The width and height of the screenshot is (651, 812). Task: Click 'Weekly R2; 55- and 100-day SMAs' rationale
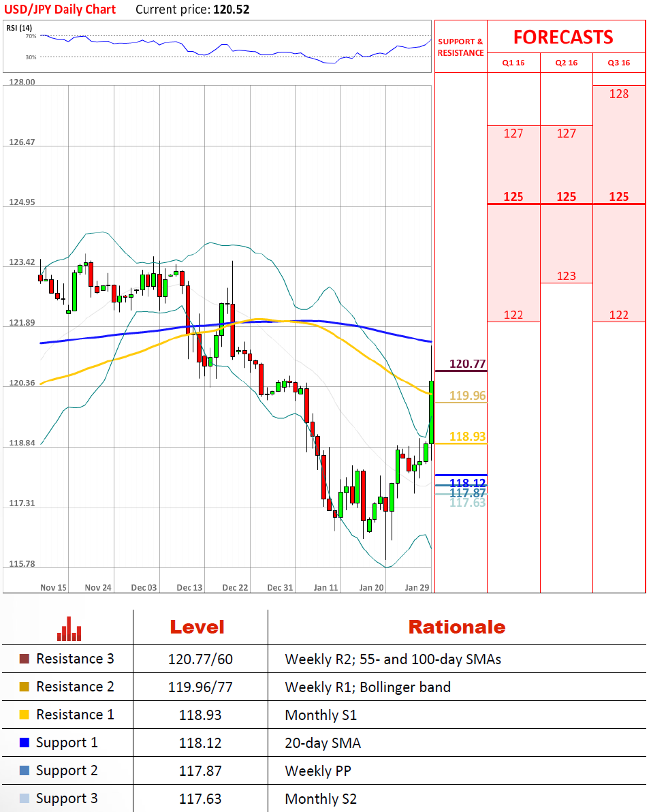click(x=393, y=659)
